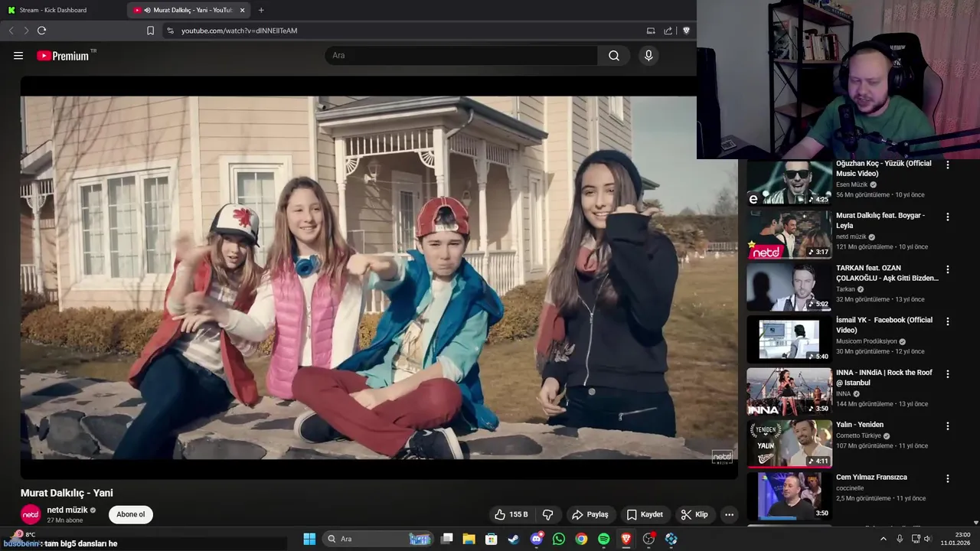Open TARKAN feat. OZAN ÇOLAKOĞLU video title
Image resolution: width=980 pixels, height=551 pixels.
tap(887, 273)
